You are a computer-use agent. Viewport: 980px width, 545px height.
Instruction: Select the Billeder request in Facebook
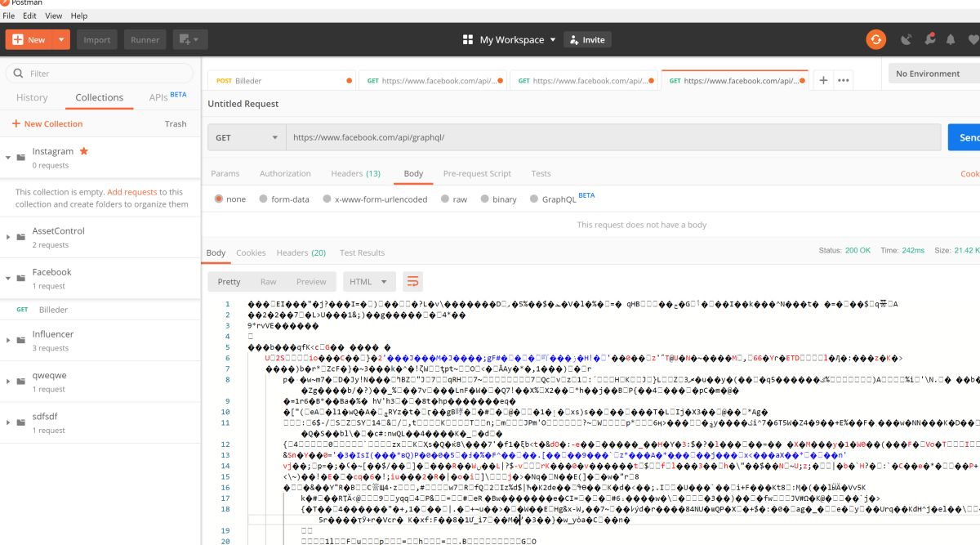100,310
